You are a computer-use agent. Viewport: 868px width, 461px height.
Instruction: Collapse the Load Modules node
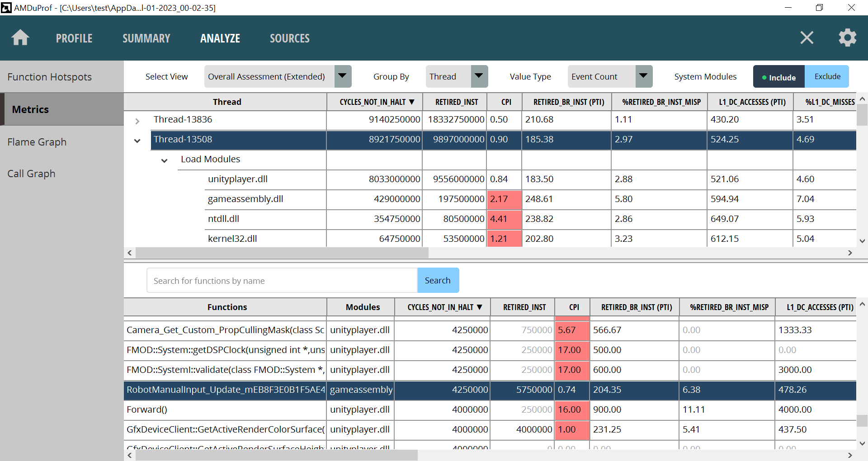coord(165,160)
